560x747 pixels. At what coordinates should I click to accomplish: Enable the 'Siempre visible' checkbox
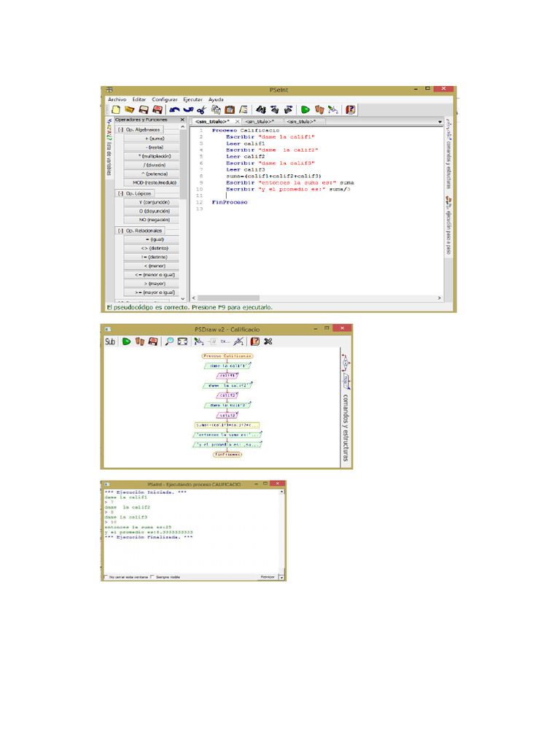coord(152,576)
